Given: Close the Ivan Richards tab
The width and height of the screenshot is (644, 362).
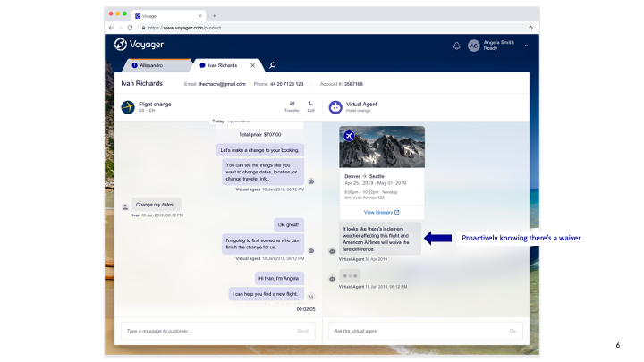Looking at the screenshot, I should 252,65.
